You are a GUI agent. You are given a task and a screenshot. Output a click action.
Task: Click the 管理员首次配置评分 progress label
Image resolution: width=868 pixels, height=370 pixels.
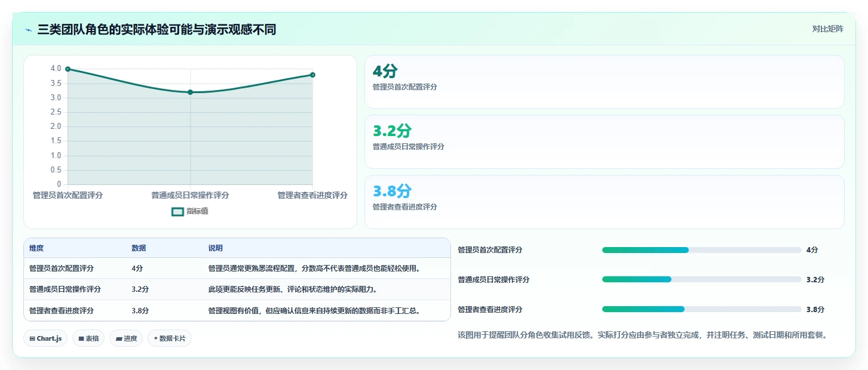[490, 250]
